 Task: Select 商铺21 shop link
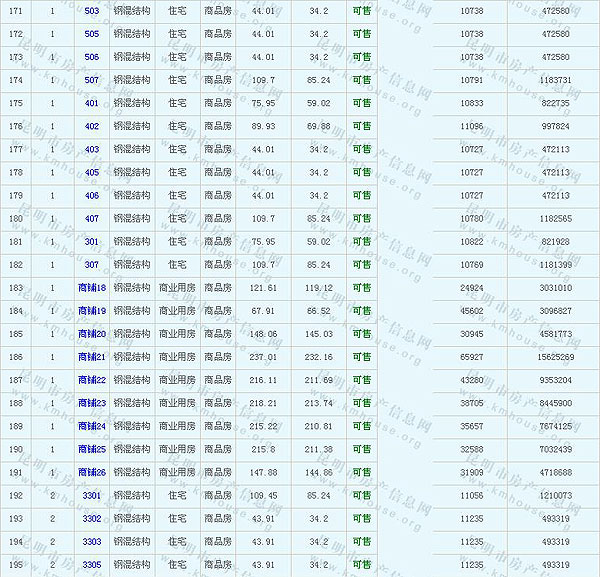pos(91,357)
